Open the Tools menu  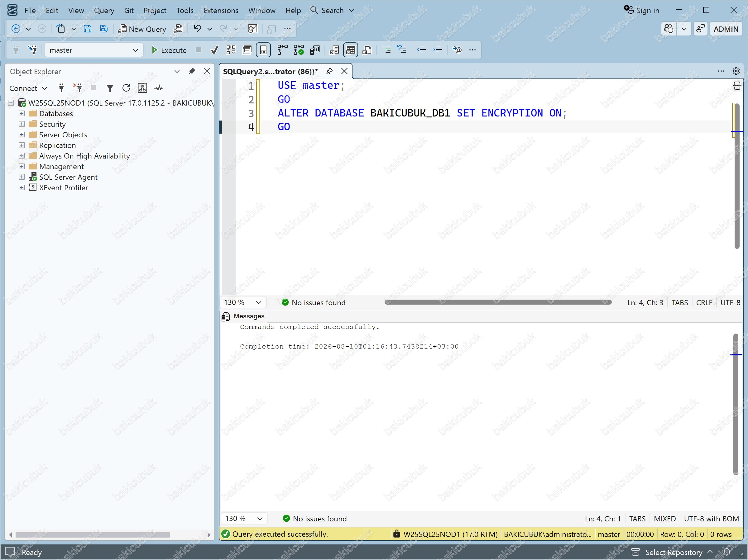click(185, 11)
